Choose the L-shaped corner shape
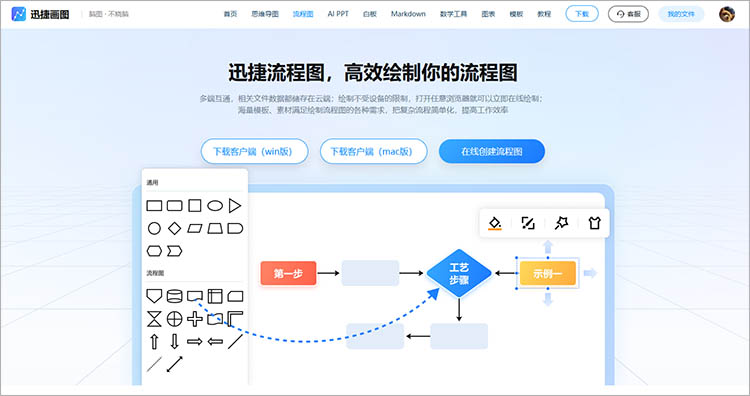This screenshot has height=396, width=750. pyautogui.click(x=235, y=319)
